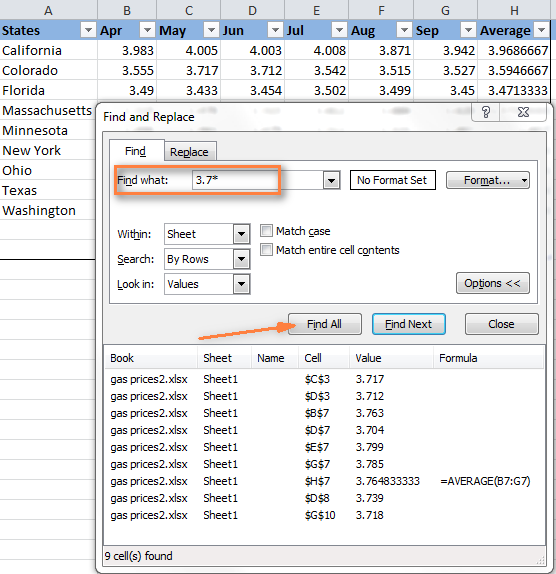Click the Texas cell
Viewport: 556px width, 574px height.
(48, 190)
